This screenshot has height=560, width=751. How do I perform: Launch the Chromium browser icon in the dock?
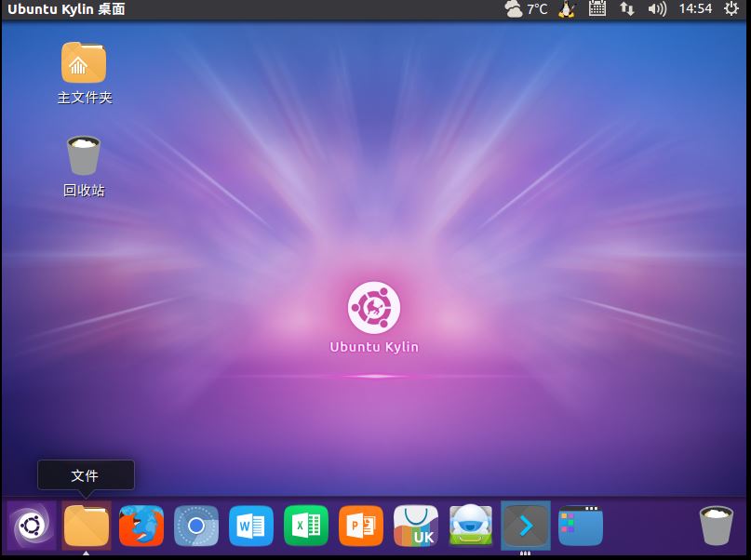[196, 526]
